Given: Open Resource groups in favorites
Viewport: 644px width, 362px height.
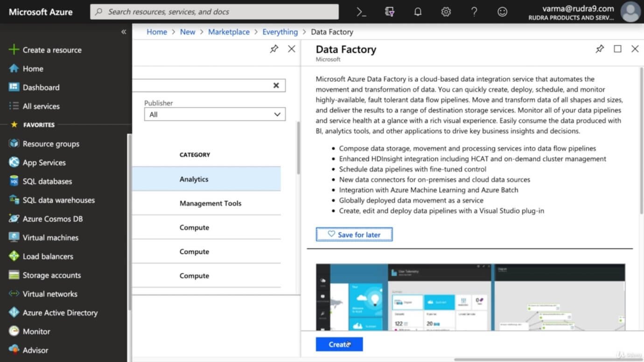Looking at the screenshot, I should point(51,144).
